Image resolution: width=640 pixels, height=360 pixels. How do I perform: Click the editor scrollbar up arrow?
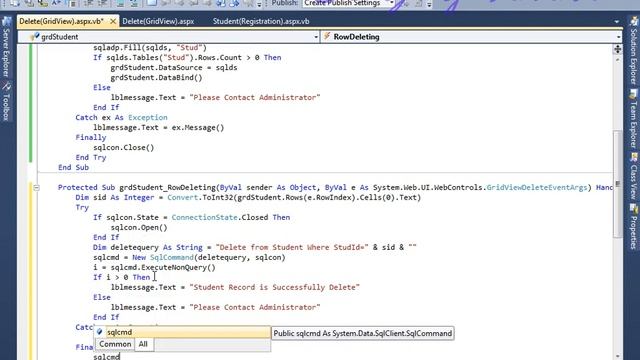pos(618,60)
